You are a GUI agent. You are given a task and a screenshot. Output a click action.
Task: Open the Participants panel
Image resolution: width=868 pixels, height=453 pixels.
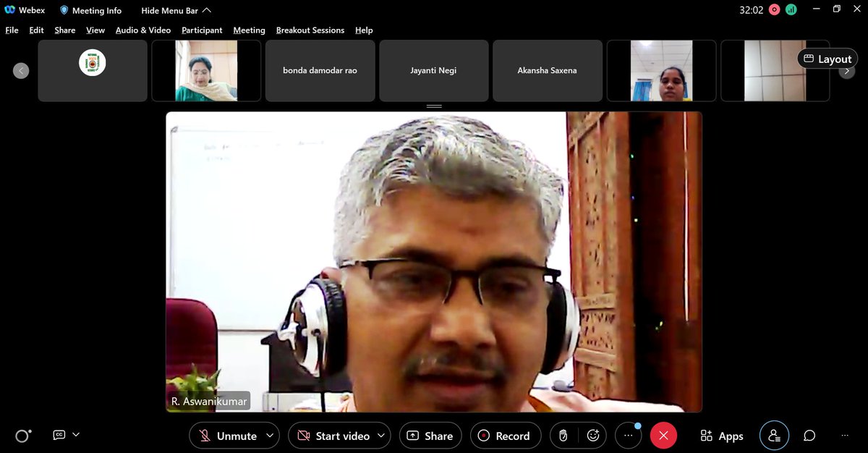click(x=774, y=436)
